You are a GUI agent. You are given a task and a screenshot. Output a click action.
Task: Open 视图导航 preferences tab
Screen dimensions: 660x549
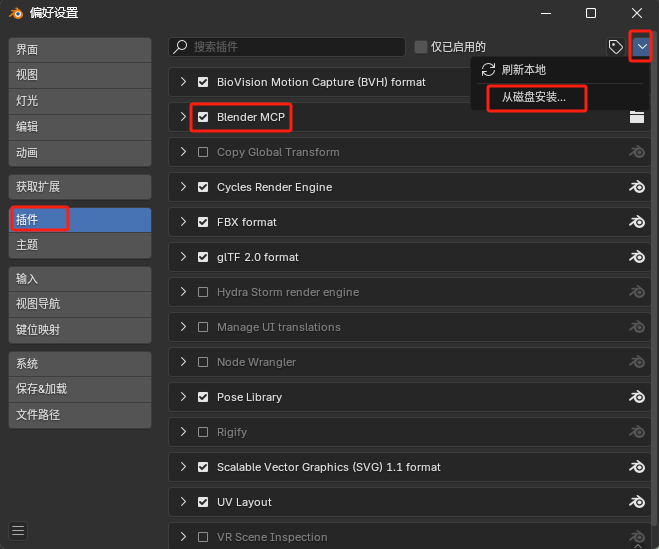(x=80, y=304)
